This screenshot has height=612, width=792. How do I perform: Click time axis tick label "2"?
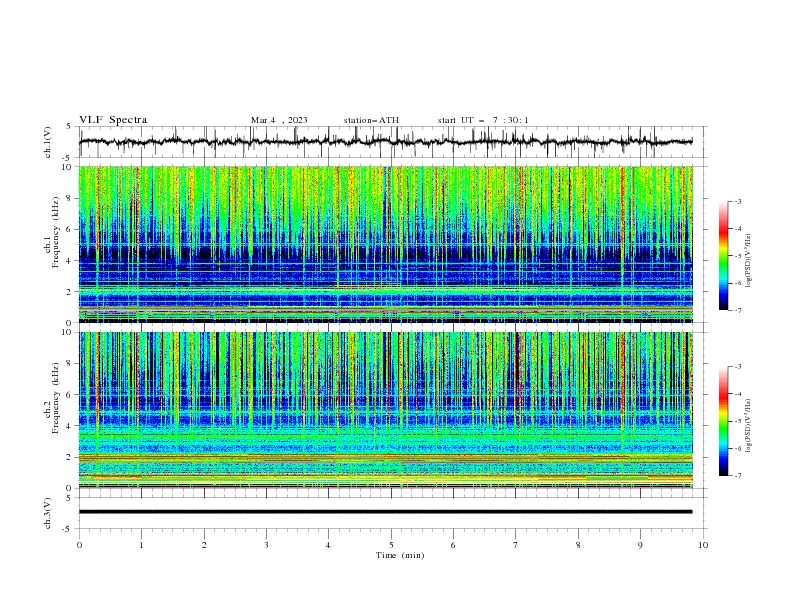pos(204,545)
